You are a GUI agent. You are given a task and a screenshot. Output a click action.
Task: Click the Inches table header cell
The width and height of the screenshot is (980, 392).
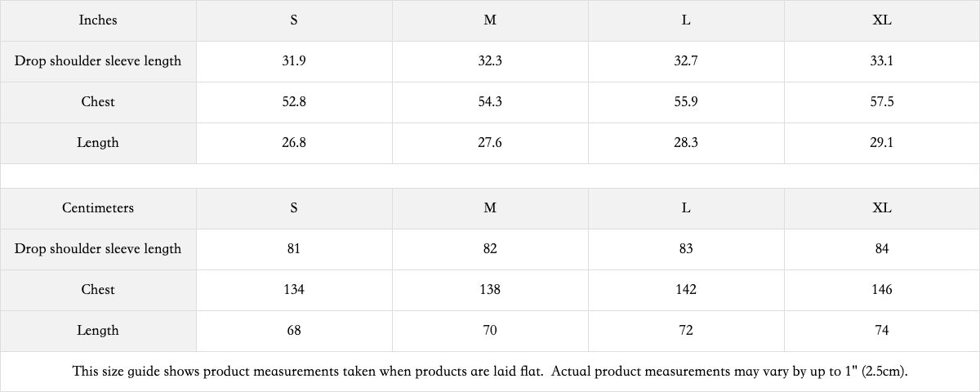(98, 20)
